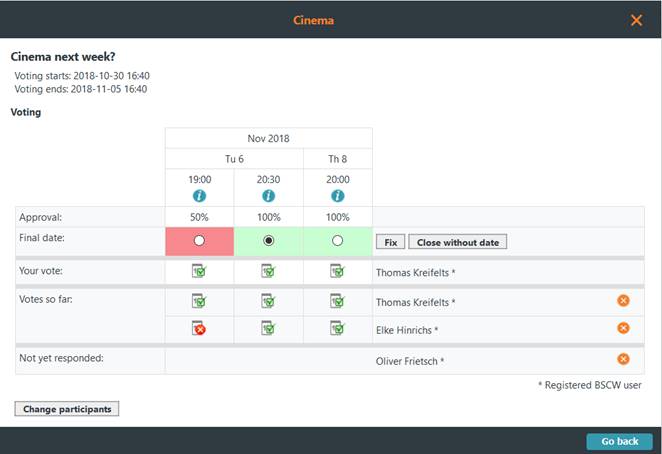Click Close without date button
Viewport: 662px width, 454px height.
point(458,242)
